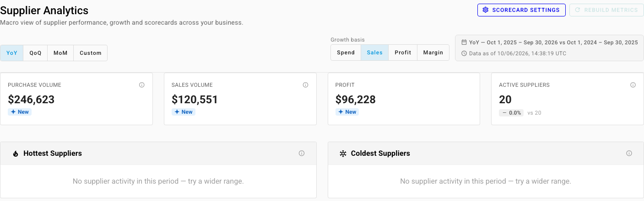Click the New badge under Sales Volume
This screenshot has height=201, width=644.
pos(184,112)
